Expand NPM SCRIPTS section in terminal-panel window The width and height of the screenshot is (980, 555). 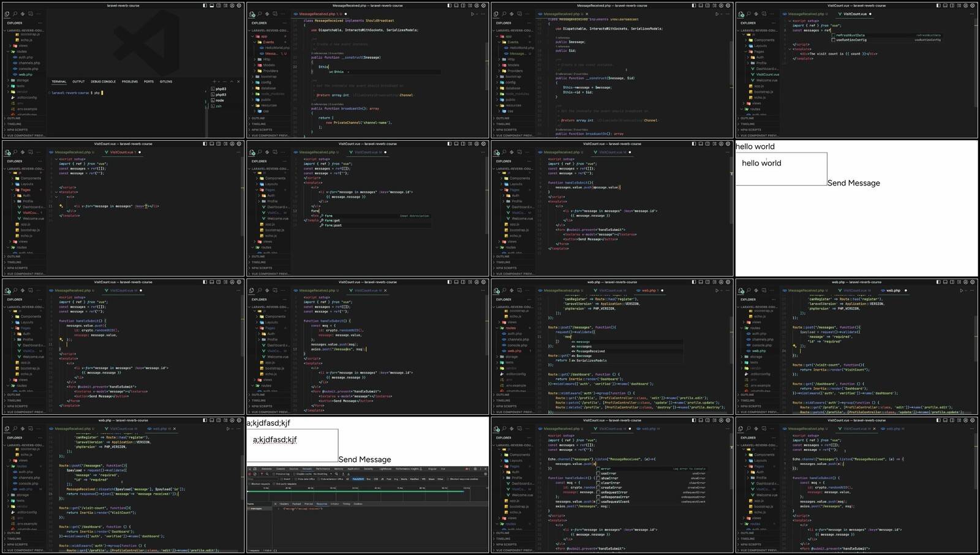(x=17, y=130)
